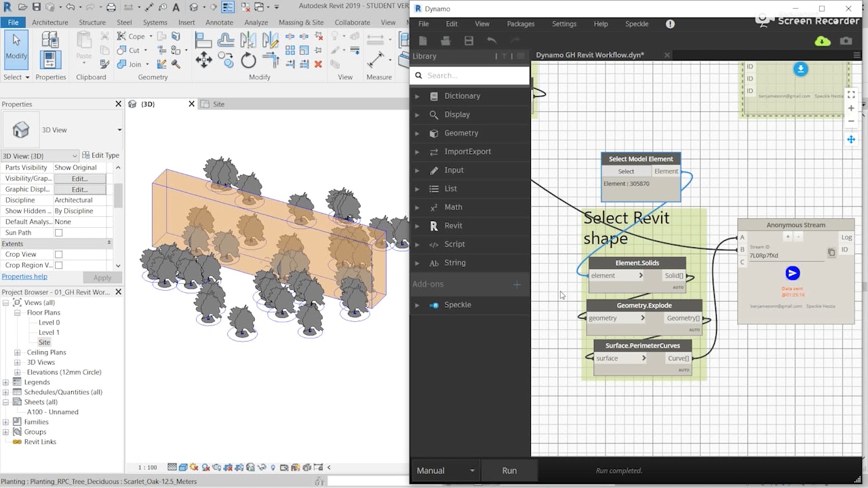Toggle the Sun Path checkbox
868x488 pixels.
pyautogui.click(x=58, y=232)
